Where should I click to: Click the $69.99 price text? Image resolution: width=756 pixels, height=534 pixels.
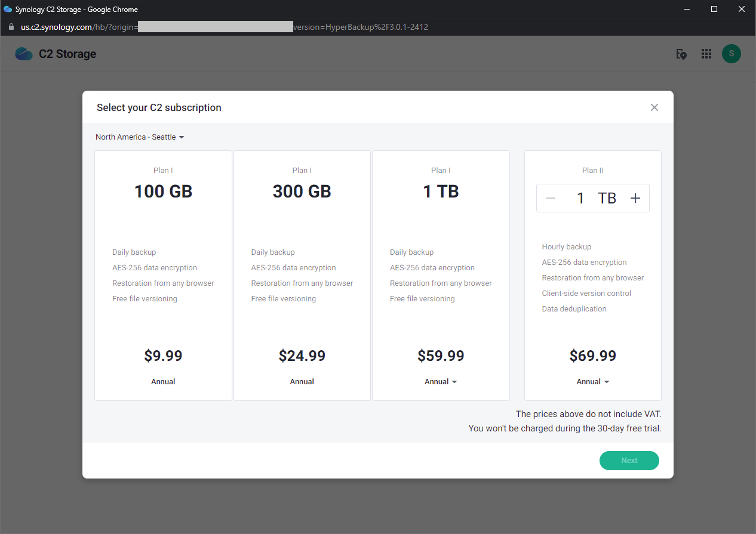tap(593, 356)
